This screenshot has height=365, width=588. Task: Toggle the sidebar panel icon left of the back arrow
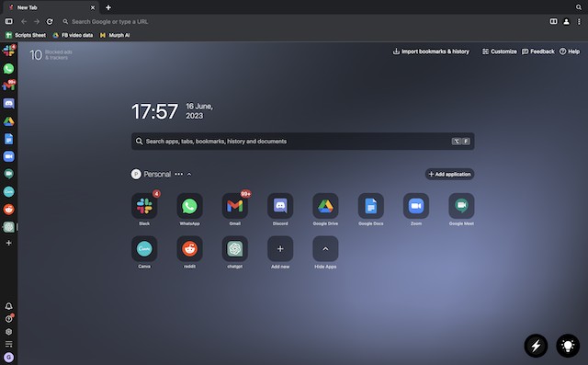(8, 22)
